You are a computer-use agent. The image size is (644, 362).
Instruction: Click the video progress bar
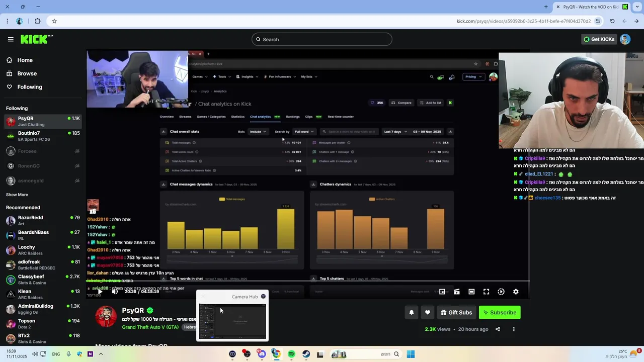(x=307, y=282)
